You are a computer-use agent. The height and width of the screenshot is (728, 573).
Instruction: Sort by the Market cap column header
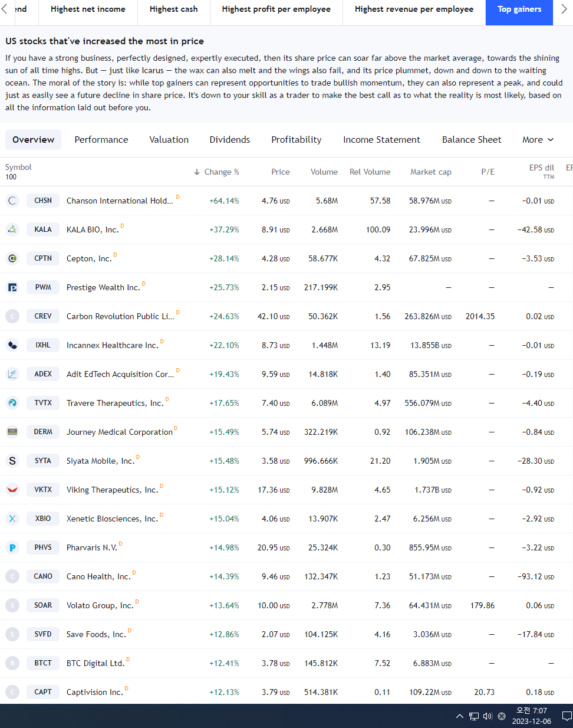pyautogui.click(x=431, y=172)
